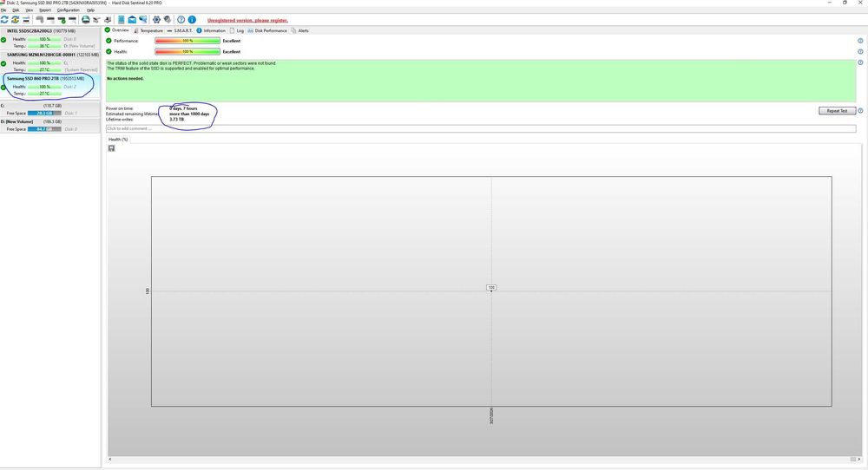The image size is (868, 470).
Task: Click the green check beside INTEL SSD
Action: (3, 39)
